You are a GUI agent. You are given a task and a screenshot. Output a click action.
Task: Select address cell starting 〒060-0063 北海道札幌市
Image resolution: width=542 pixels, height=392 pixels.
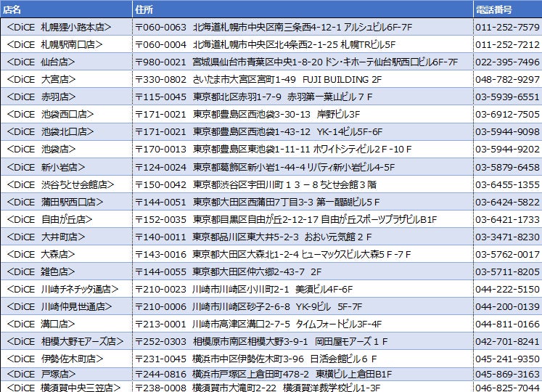(x=303, y=27)
